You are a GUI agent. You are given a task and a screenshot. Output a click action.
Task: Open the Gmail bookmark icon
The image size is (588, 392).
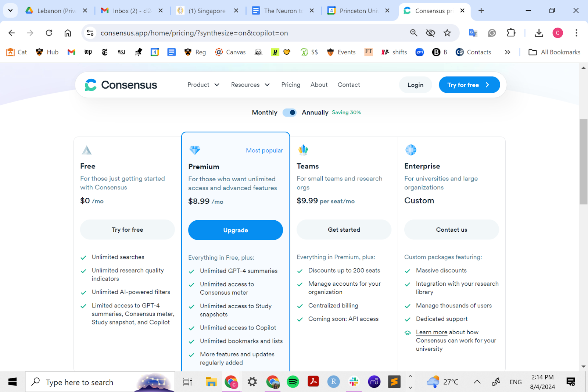[x=71, y=52]
